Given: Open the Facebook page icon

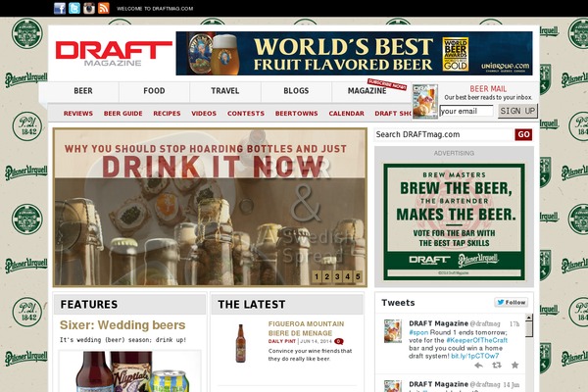Looking at the screenshot, I should pyautogui.click(x=60, y=8).
